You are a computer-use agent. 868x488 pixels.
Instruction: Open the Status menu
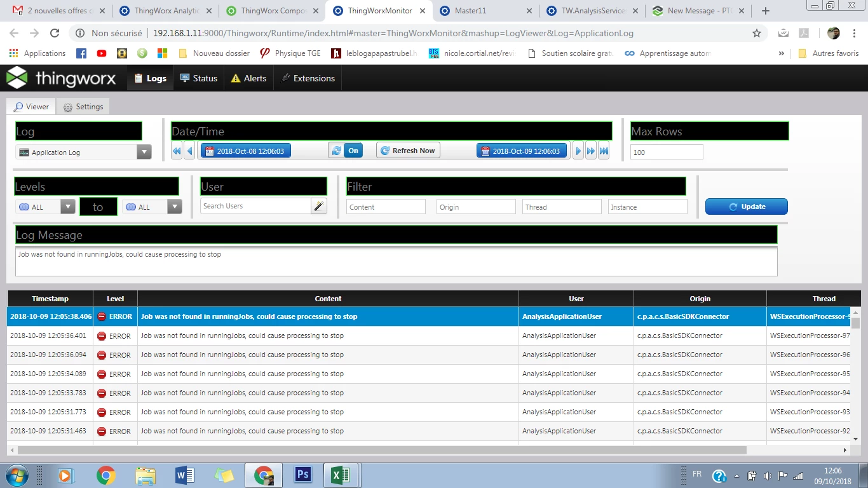point(199,78)
